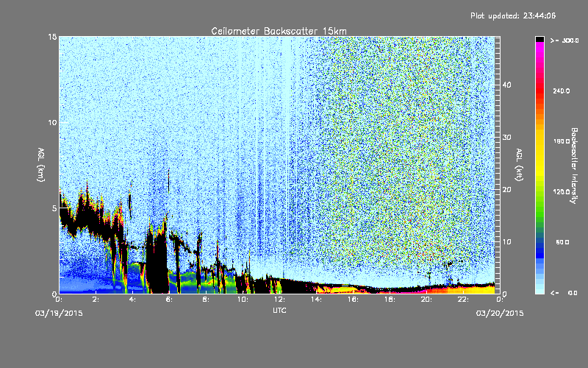Click the 5 km tick label on left axis
Viewport: 588px width, 368px height.
click(54, 208)
